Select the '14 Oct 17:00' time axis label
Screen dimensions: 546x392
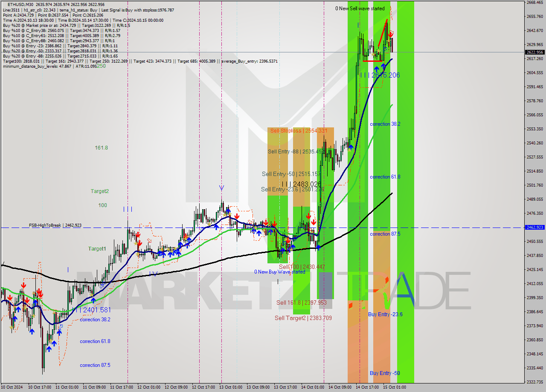[x=367, y=387]
